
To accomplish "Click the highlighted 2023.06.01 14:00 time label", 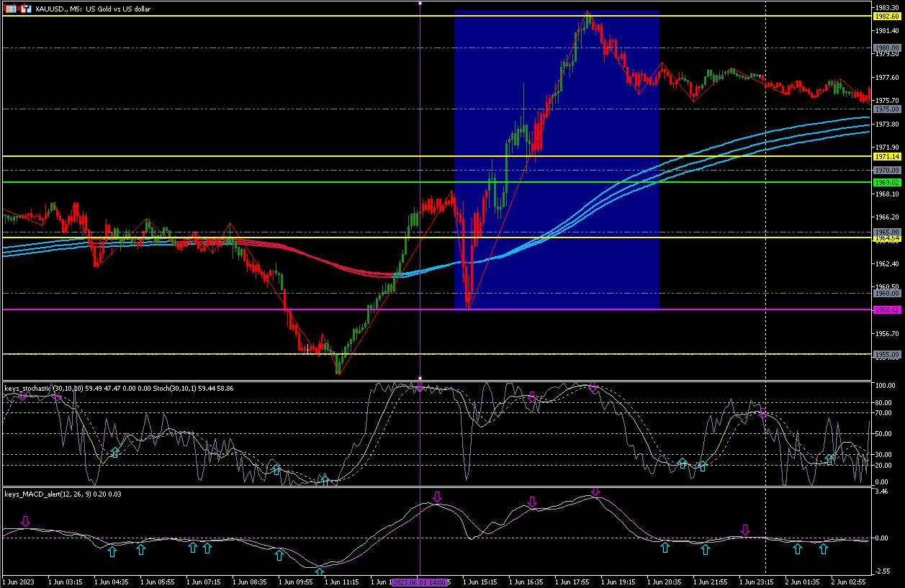I will point(420,581).
